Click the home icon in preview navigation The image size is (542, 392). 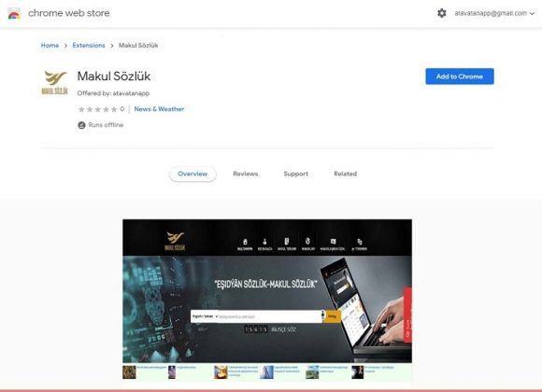(x=245, y=244)
